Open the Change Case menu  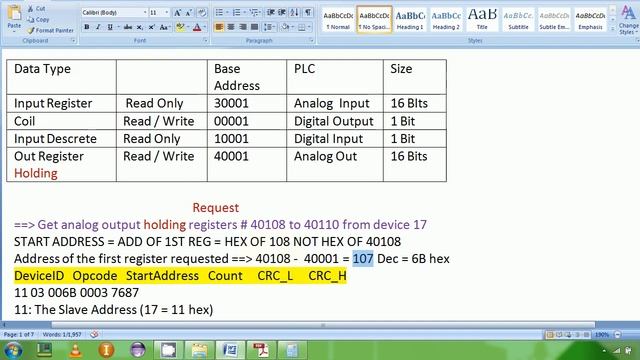tap(164, 27)
